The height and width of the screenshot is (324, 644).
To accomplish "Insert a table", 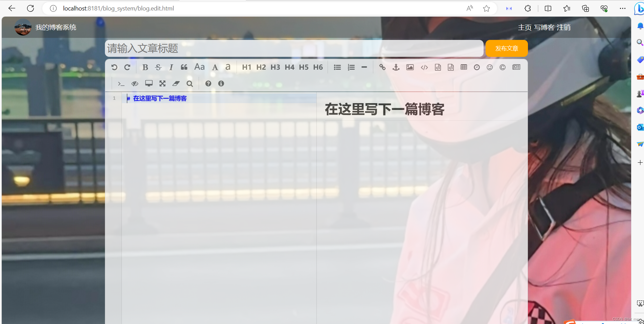I will pyautogui.click(x=464, y=67).
